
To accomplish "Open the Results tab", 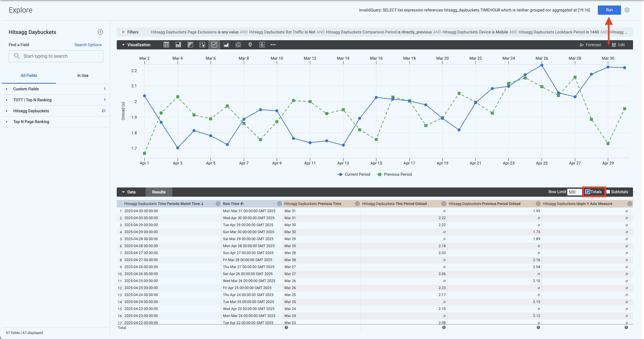I will coord(159,192).
